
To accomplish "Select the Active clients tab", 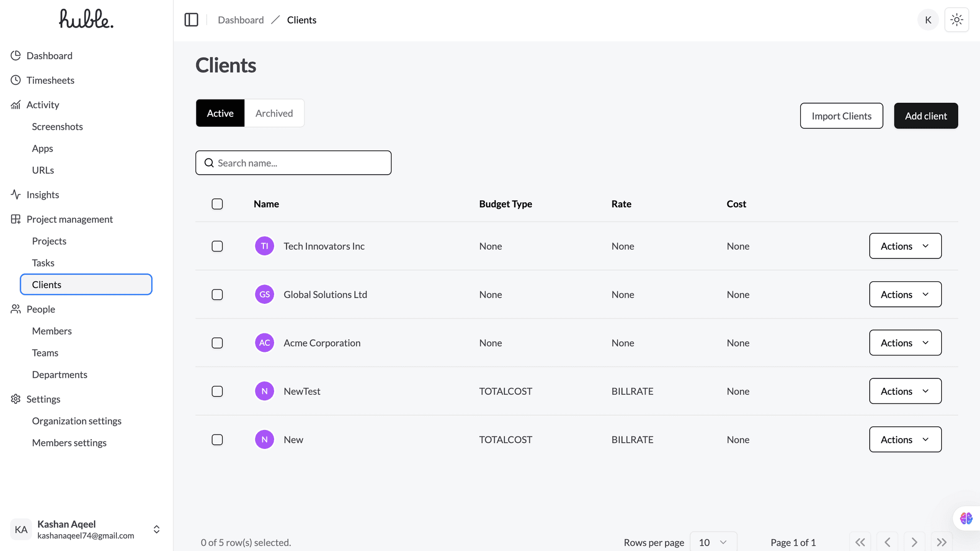I will click(220, 113).
